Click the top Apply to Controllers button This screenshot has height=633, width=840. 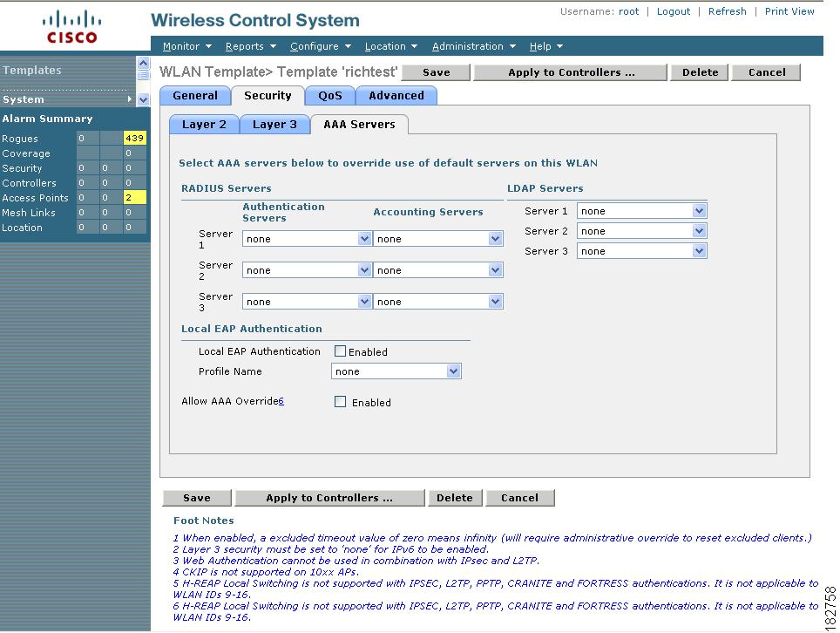pos(571,72)
